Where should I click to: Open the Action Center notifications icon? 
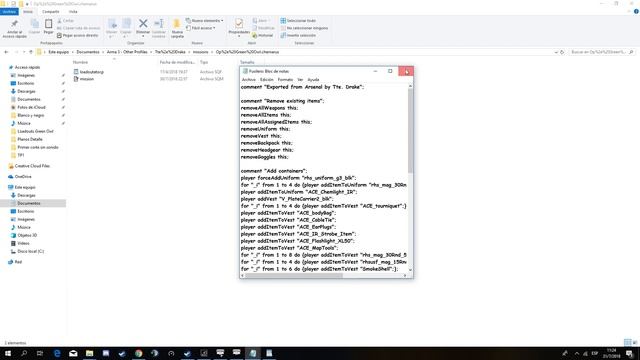tap(629, 353)
